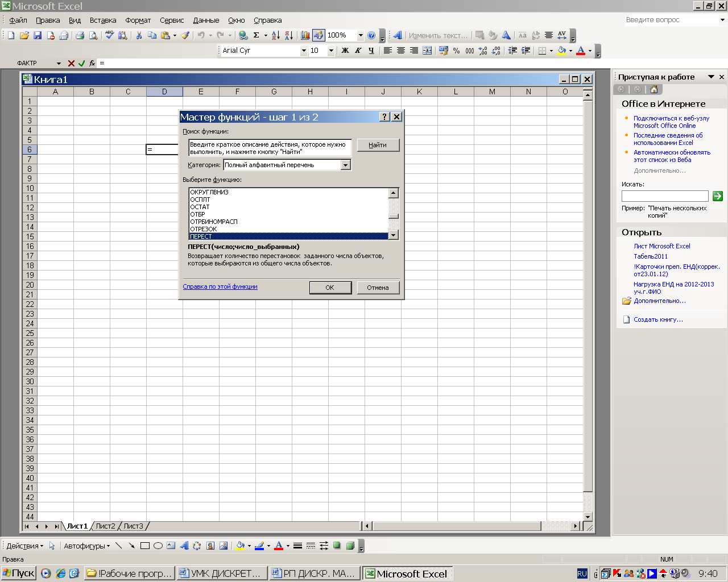Open the Данные menu
The image size is (728, 582).
pyautogui.click(x=206, y=20)
